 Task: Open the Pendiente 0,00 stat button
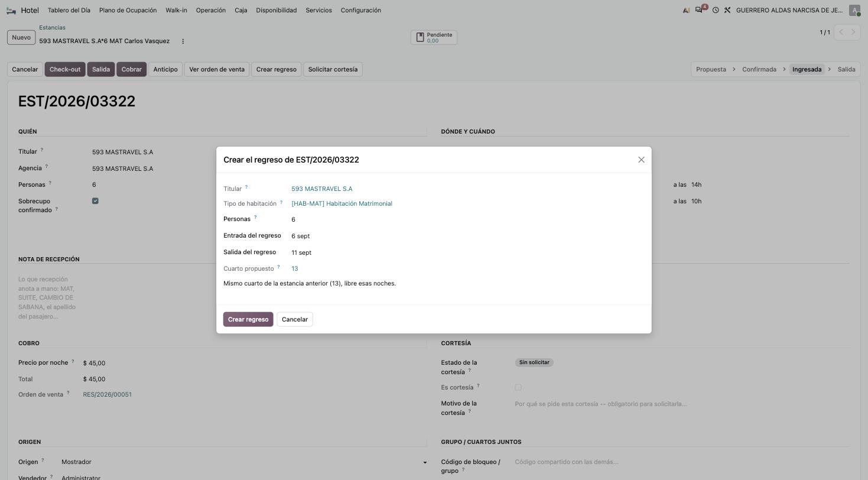pyautogui.click(x=434, y=37)
